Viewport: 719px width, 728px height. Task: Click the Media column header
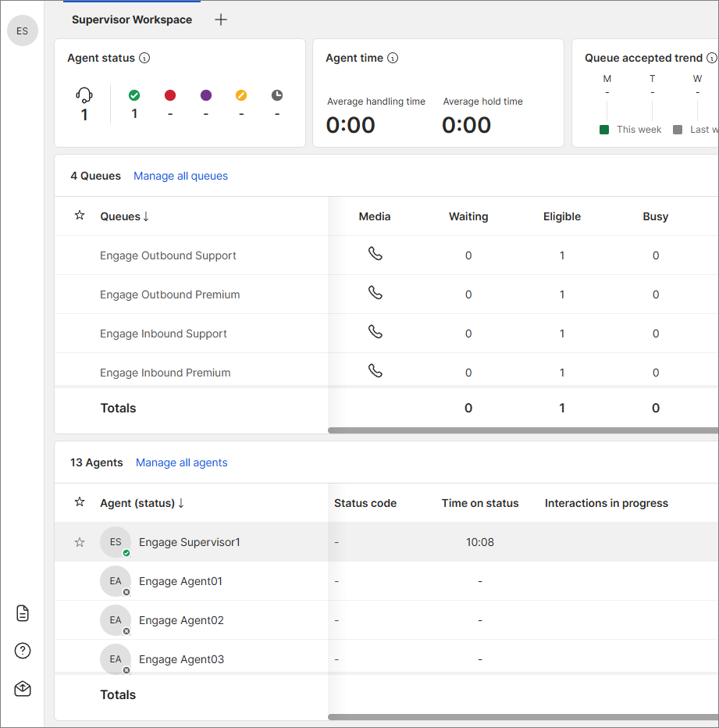(375, 216)
